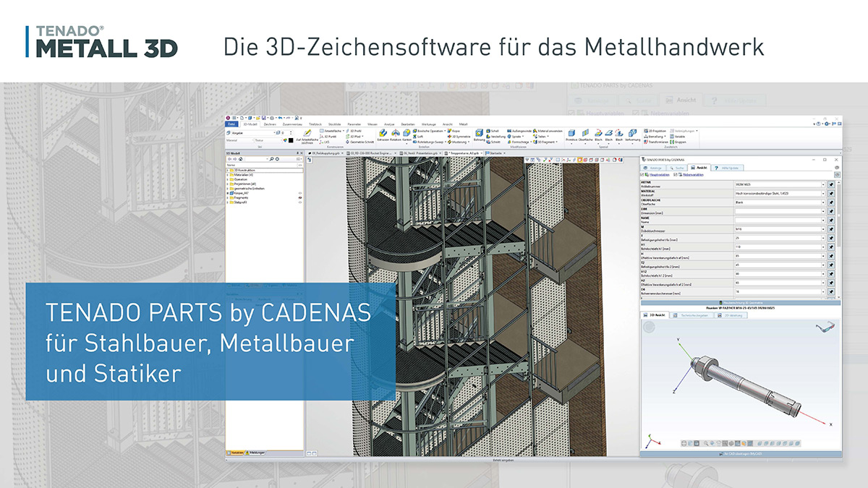
Task: Switch to the Parameter ribbon tab
Action: (353, 124)
